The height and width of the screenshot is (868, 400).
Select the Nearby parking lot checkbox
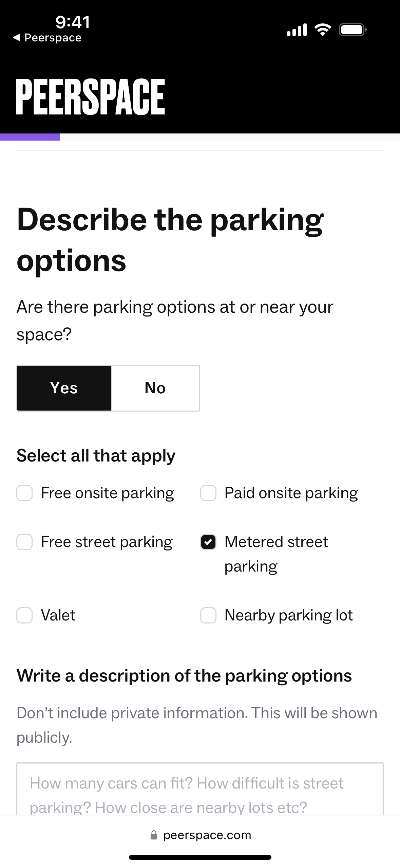[208, 615]
